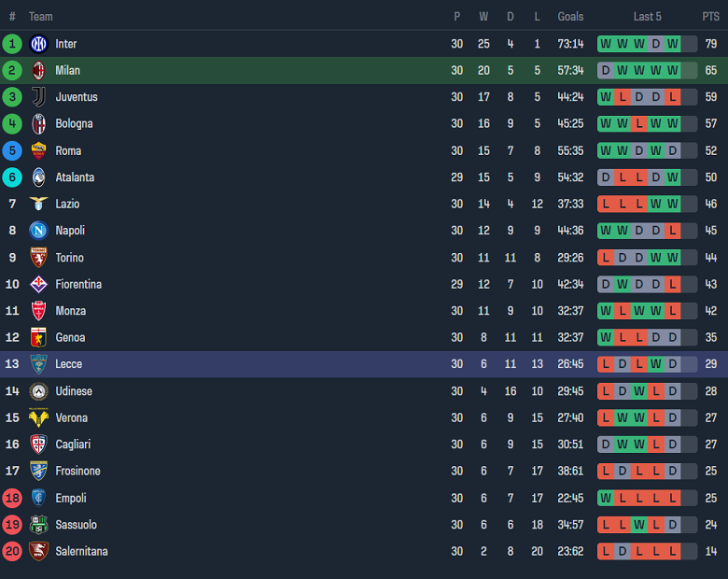Sort by the Goals column header
728x579 pixels.
[x=570, y=17]
